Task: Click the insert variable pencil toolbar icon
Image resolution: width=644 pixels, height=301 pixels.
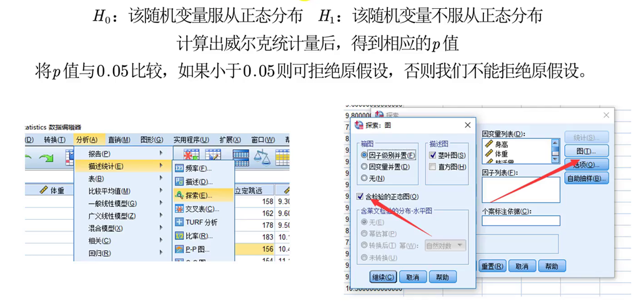Action: pos(214,154)
